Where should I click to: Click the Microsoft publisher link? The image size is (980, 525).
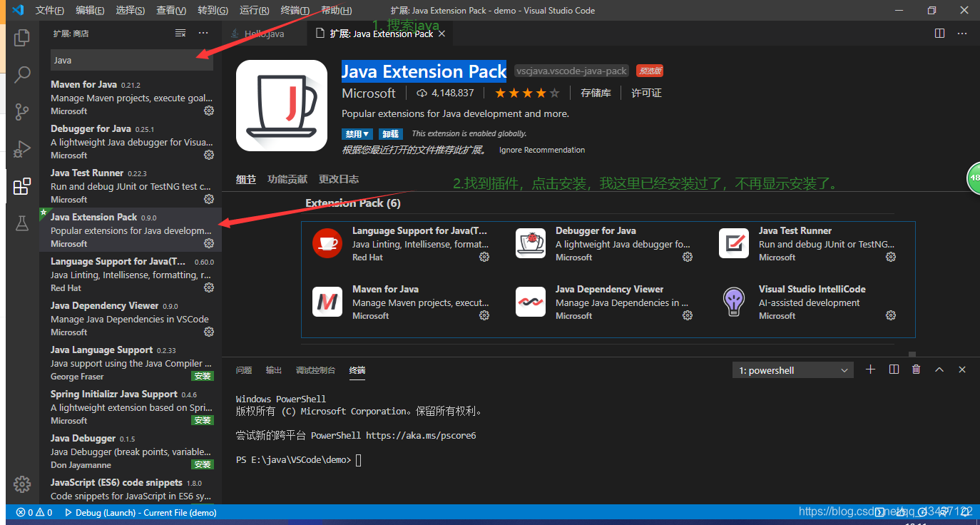[x=369, y=93]
